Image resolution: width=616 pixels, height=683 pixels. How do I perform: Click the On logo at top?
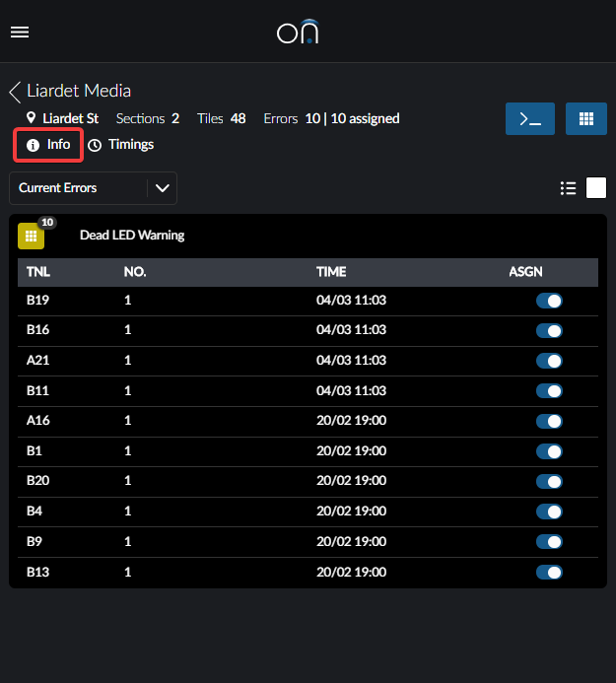(x=298, y=32)
